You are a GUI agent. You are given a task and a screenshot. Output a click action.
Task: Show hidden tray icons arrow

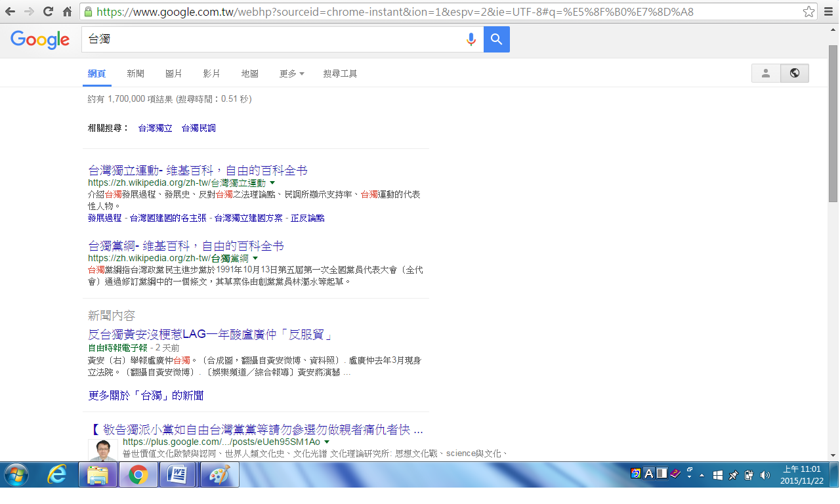(702, 474)
